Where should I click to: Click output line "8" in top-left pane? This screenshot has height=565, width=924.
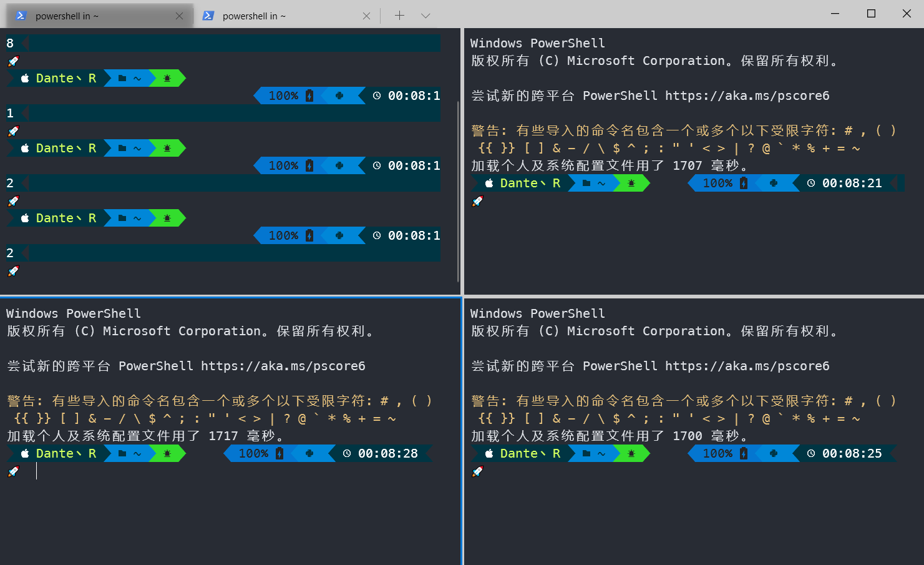[10, 43]
